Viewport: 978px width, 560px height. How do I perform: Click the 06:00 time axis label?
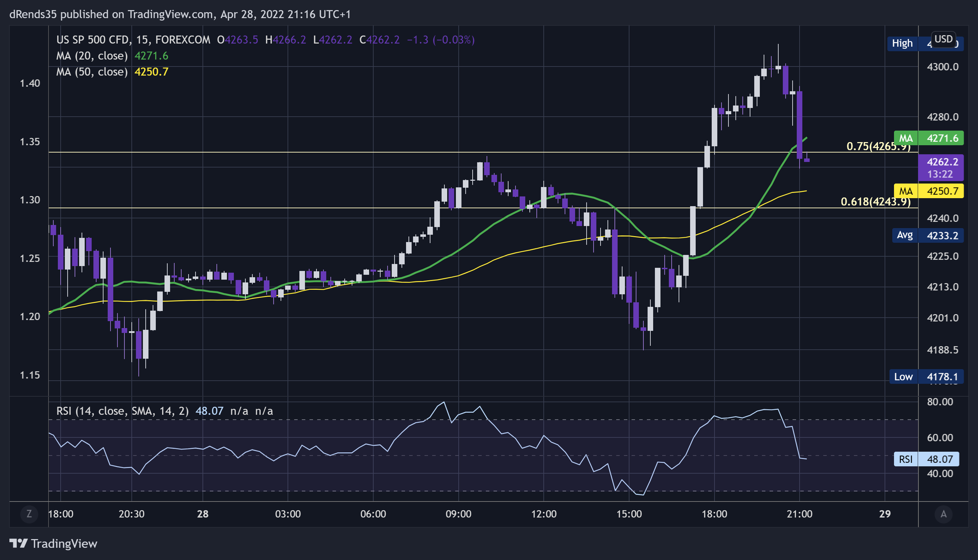(373, 514)
